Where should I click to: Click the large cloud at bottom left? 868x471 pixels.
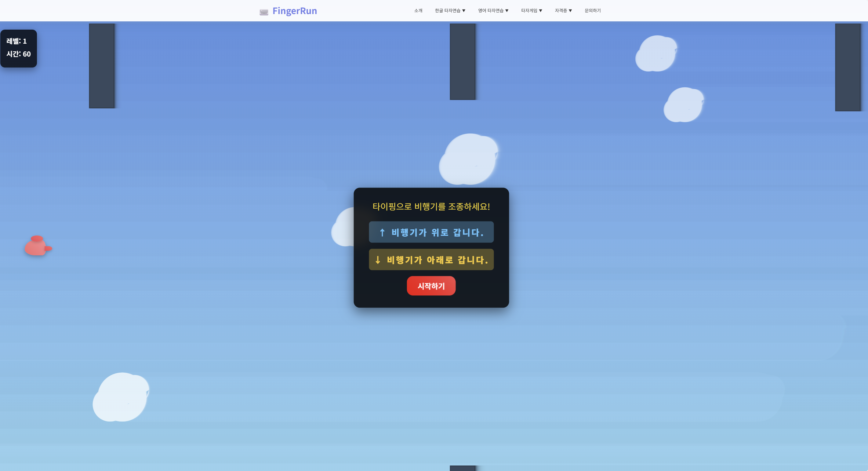pos(121,397)
